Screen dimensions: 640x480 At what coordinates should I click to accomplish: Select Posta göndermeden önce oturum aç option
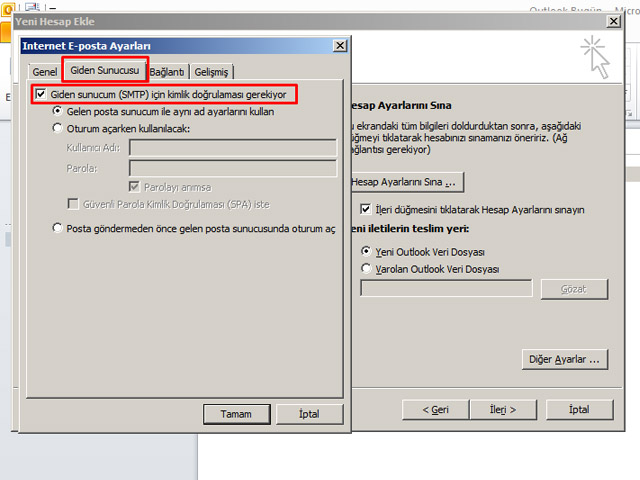(x=58, y=228)
